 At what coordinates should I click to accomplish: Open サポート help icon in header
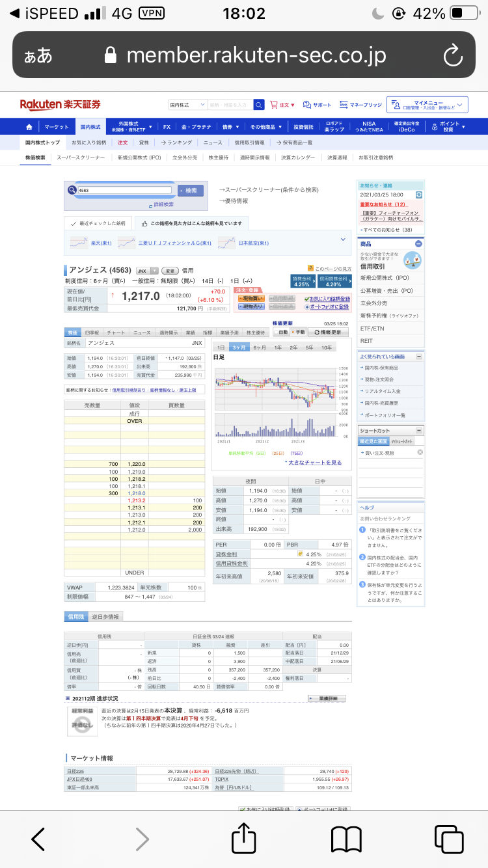[317, 105]
